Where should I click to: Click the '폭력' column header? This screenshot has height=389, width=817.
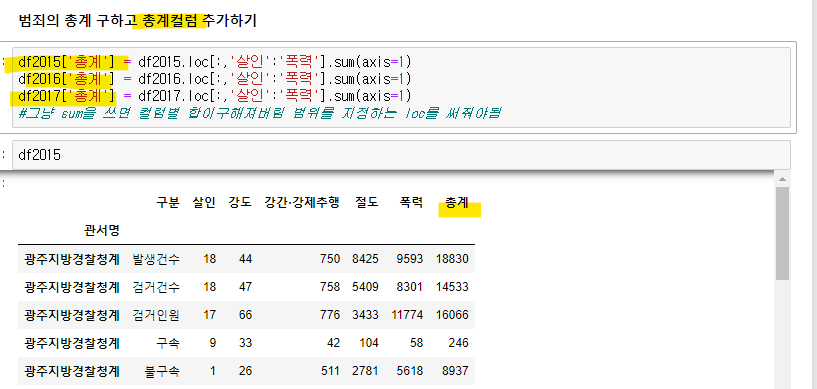tap(411, 203)
